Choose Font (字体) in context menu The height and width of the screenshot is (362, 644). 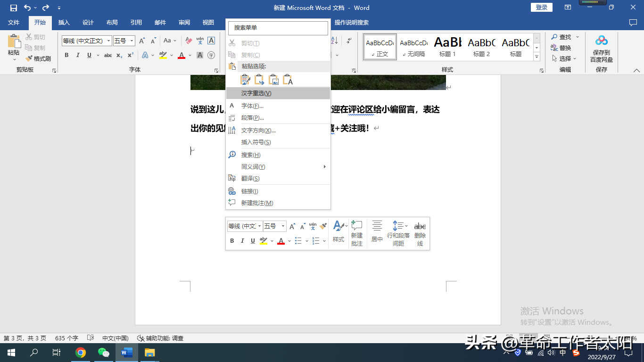point(278,106)
